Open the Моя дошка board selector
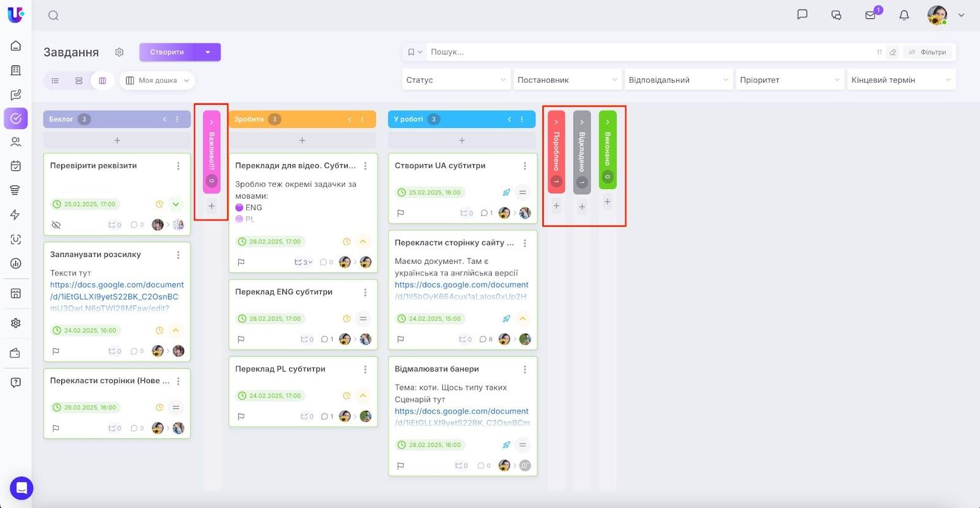980x508 pixels. [x=157, y=81]
